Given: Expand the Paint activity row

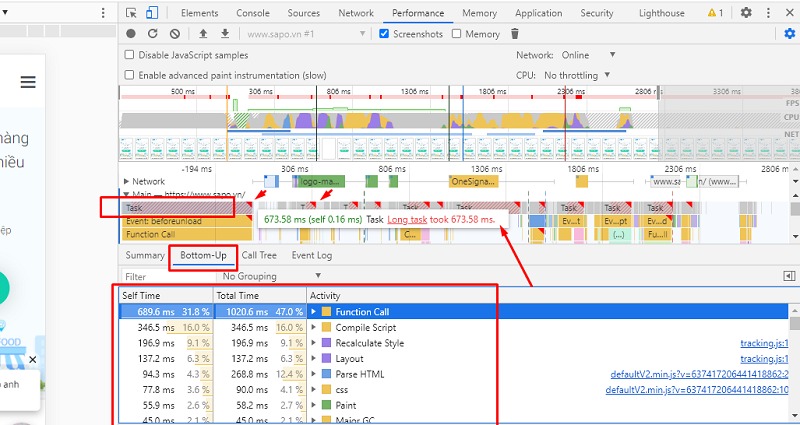Looking at the screenshot, I should (314, 405).
